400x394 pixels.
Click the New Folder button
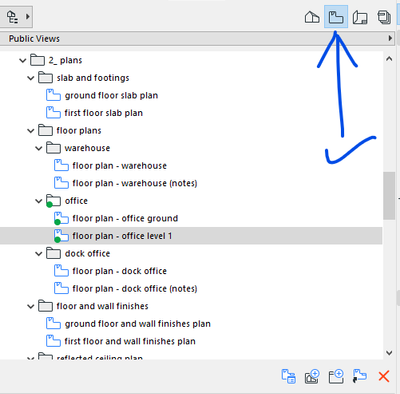point(336,377)
